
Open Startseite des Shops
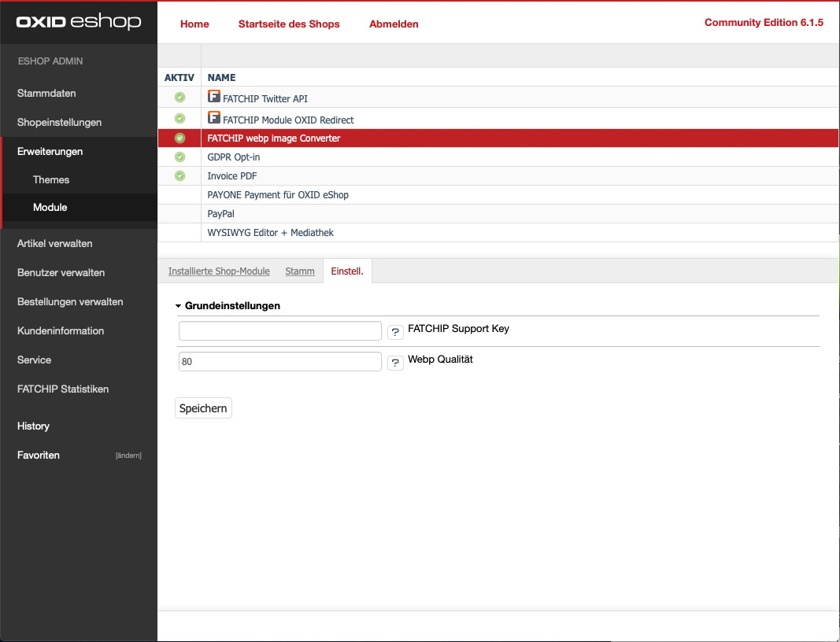(289, 24)
